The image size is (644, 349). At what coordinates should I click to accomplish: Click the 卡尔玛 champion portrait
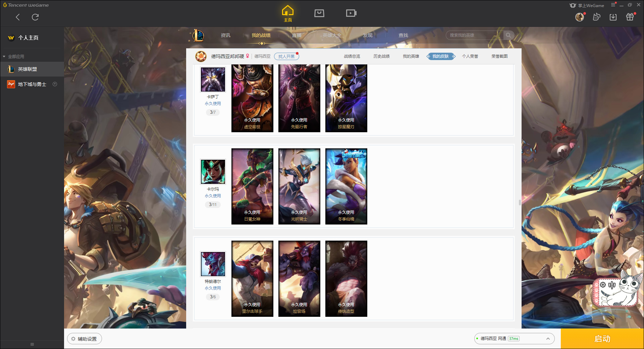(x=213, y=171)
